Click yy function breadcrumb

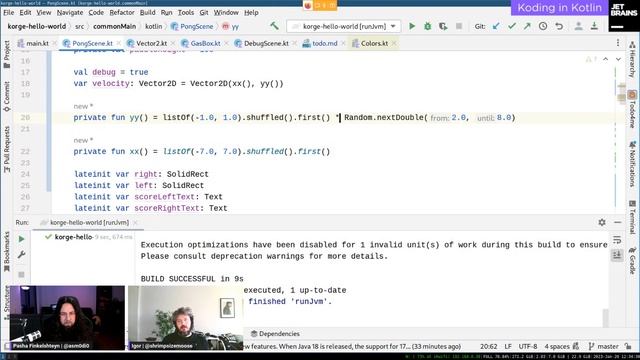click(x=231, y=26)
